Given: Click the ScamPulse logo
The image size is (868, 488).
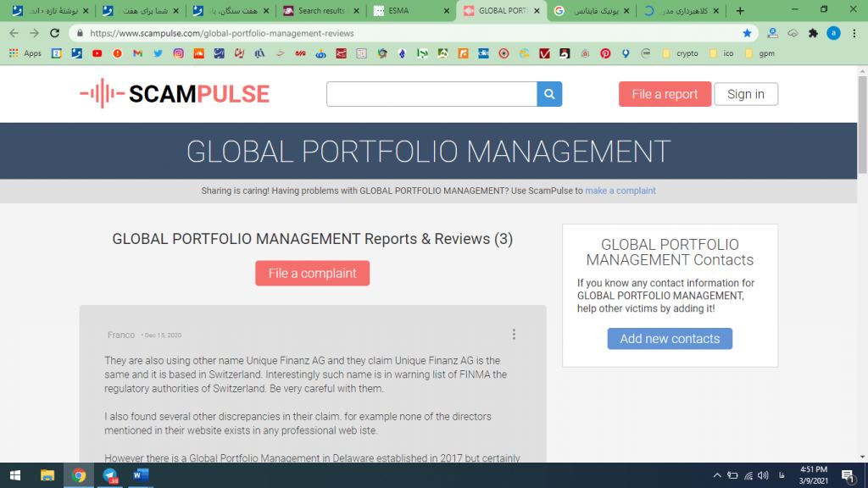Looking at the screenshot, I should tap(175, 94).
